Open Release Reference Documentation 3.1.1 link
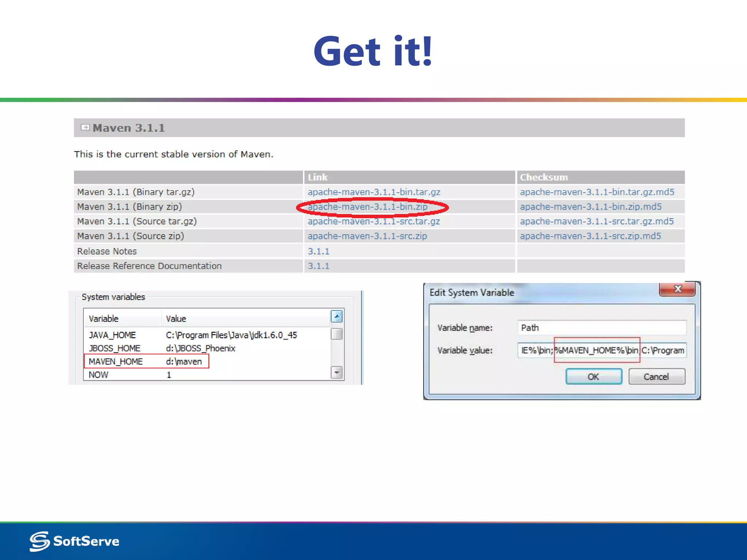 pyautogui.click(x=318, y=266)
